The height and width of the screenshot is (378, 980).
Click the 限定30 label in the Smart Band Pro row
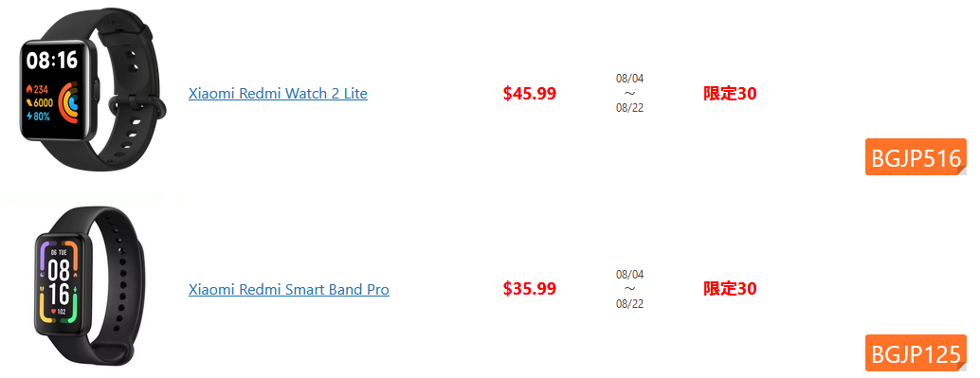pyautogui.click(x=730, y=289)
